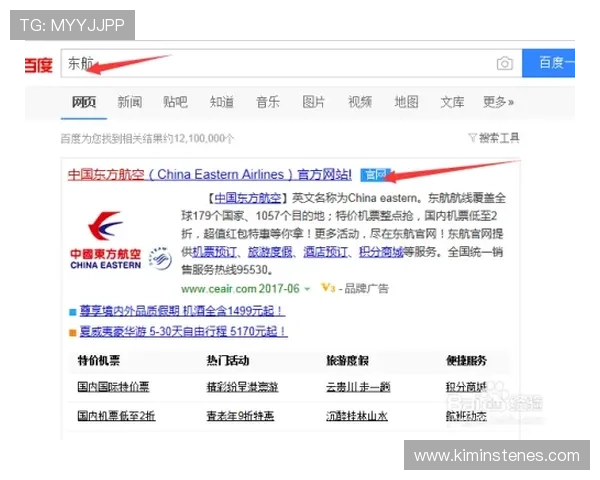Click the V3 credibility badge icon
The height and width of the screenshot is (480, 600).
click(328, 287)
